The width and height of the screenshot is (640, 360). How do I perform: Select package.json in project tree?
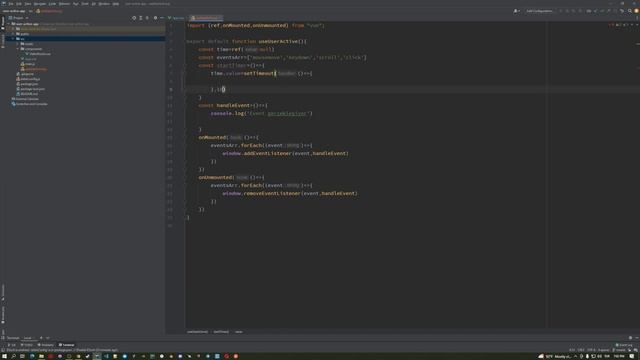[x=27, y=84]
